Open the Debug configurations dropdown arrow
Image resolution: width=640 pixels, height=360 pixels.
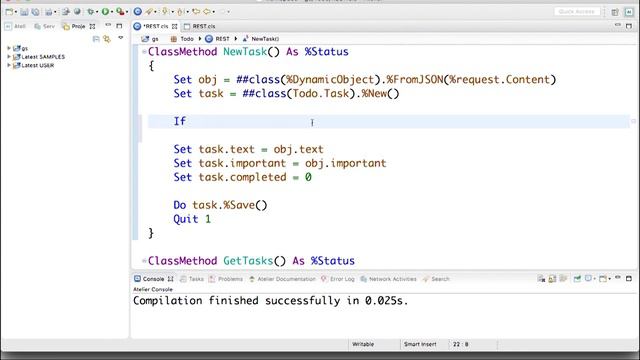[x=97, y=12]
